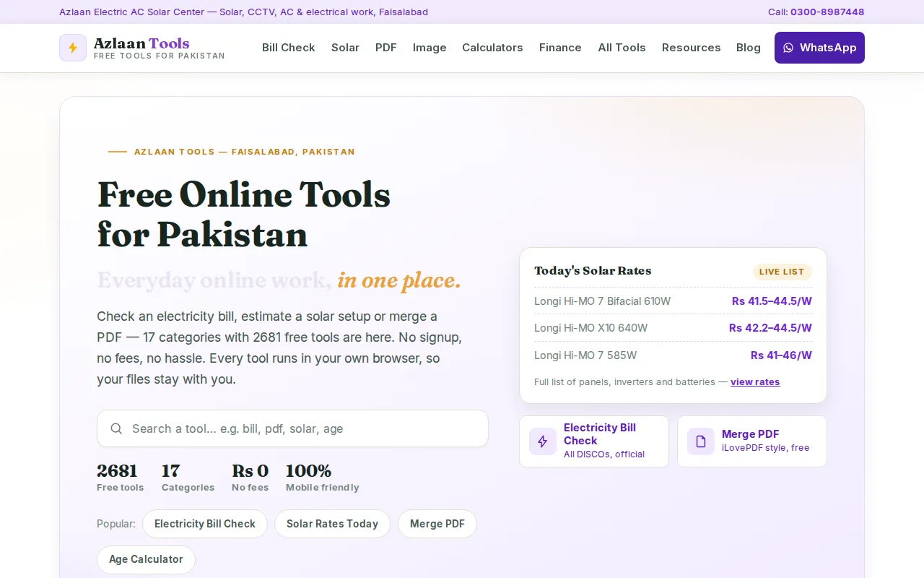This screenshot has height=578, width=924.
Task: Open the Bill Check menu
Action: pyautogui.click(x=289, y=48)
